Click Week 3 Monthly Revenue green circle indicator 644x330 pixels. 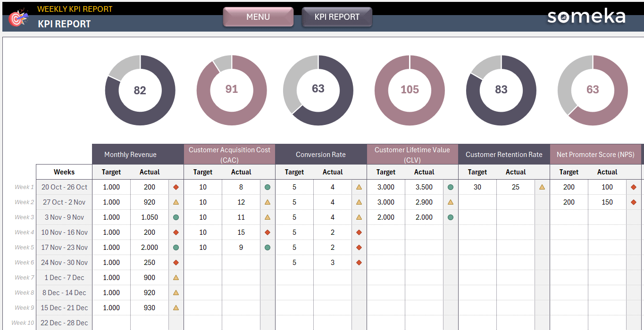click(176, 217)
